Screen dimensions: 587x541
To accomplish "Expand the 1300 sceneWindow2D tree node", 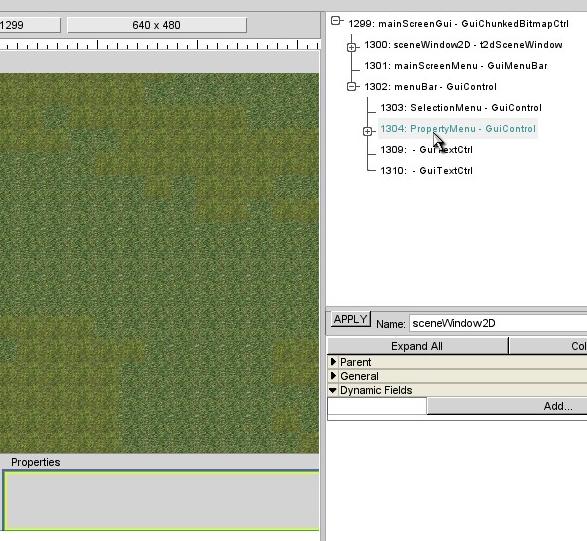I will 351,48.
